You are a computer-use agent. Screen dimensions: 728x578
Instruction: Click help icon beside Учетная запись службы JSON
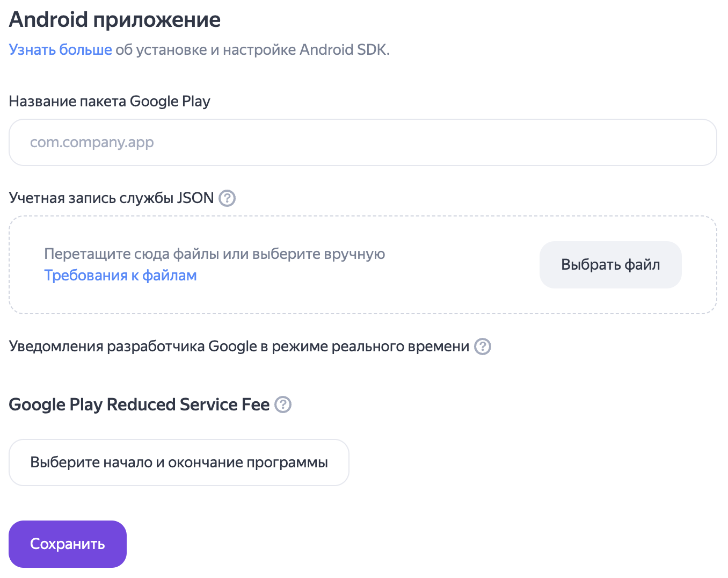click(x=227, y=198)
